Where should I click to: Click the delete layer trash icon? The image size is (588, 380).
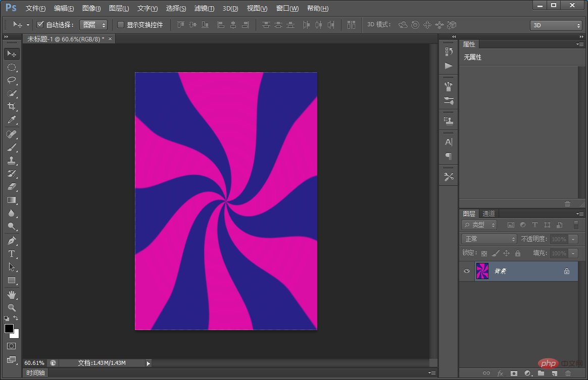click(568, 373)
